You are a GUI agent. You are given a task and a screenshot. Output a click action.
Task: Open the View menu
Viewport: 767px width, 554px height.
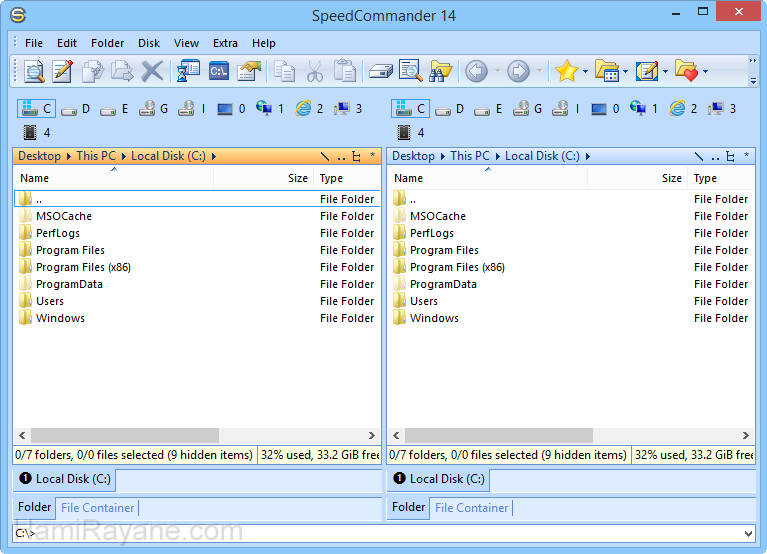(x=186, y=43)
